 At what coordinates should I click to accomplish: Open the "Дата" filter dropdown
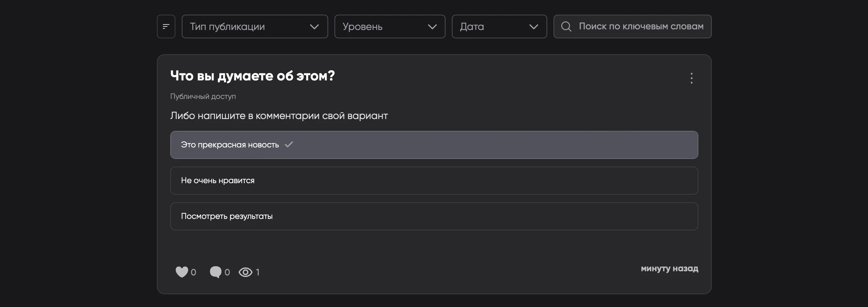click(499, 26)
